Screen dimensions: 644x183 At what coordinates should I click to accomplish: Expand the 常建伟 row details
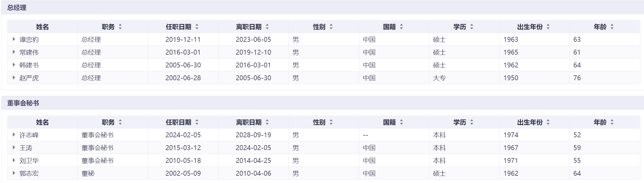coord(14,52)
